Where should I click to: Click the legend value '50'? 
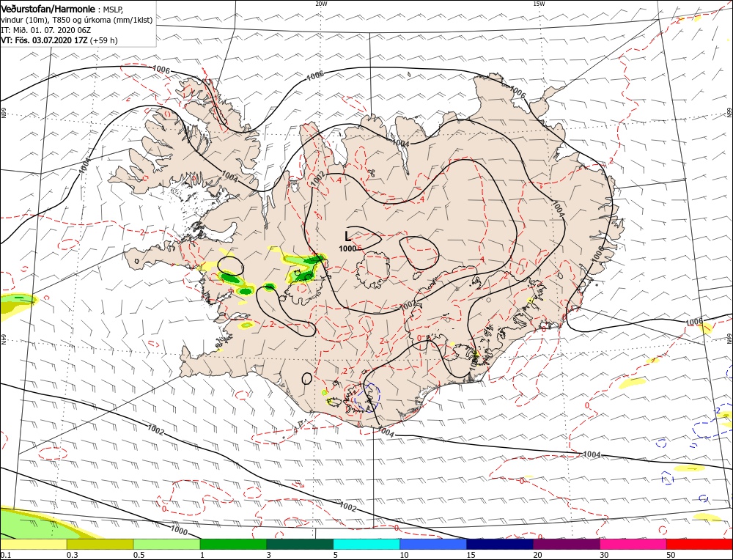(671, 555)
